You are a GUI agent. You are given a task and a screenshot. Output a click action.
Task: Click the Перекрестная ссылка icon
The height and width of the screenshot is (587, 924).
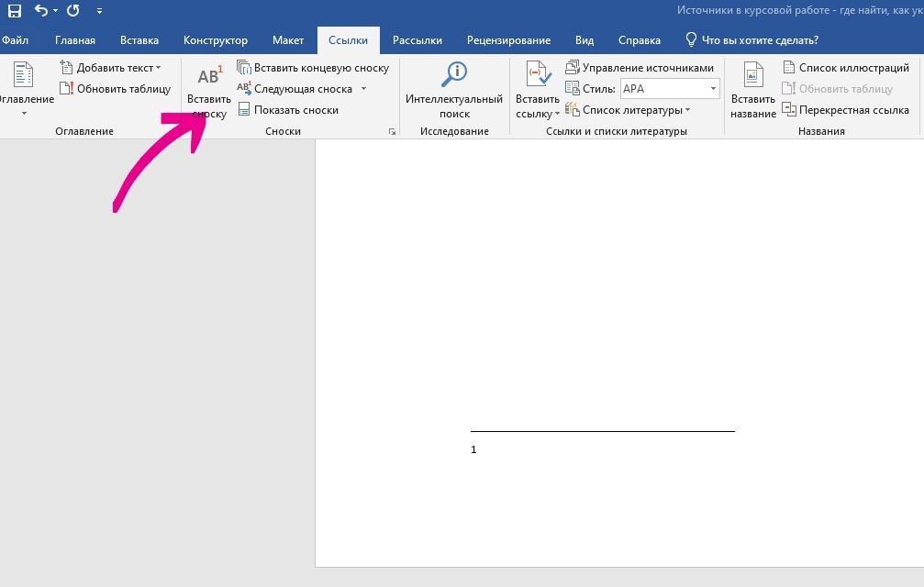[x=789, y=109]
